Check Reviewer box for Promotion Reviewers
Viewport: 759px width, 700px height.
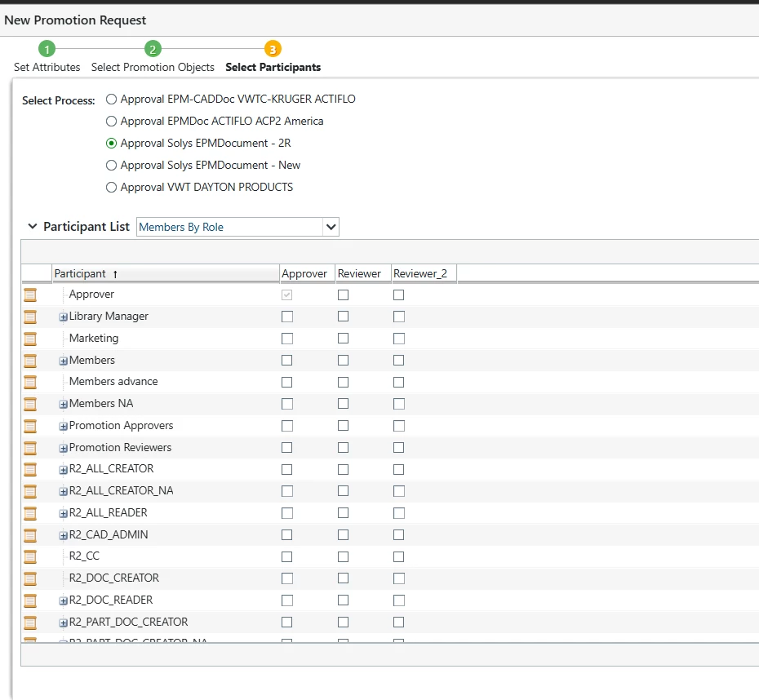(344, 447)
